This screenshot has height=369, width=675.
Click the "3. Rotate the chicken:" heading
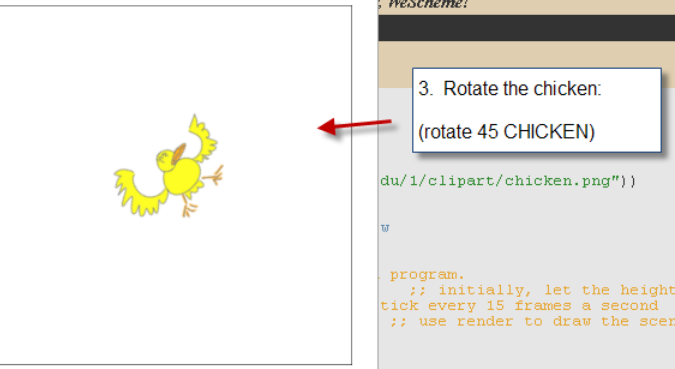coord(510,89)
